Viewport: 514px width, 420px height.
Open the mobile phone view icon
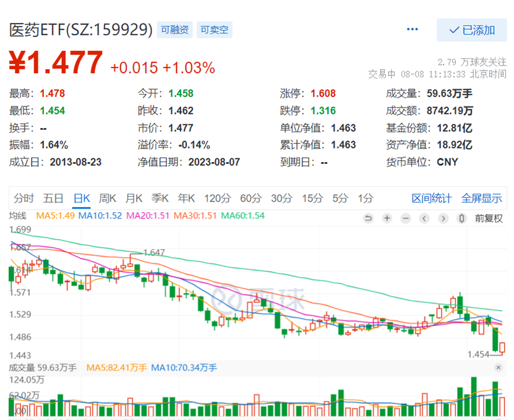tap(461, 218)
